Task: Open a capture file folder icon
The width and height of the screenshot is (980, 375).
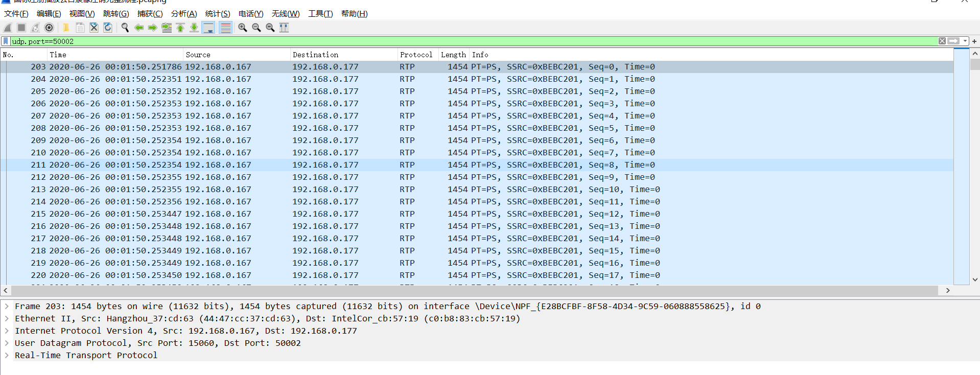Action: tap(66, 28)
